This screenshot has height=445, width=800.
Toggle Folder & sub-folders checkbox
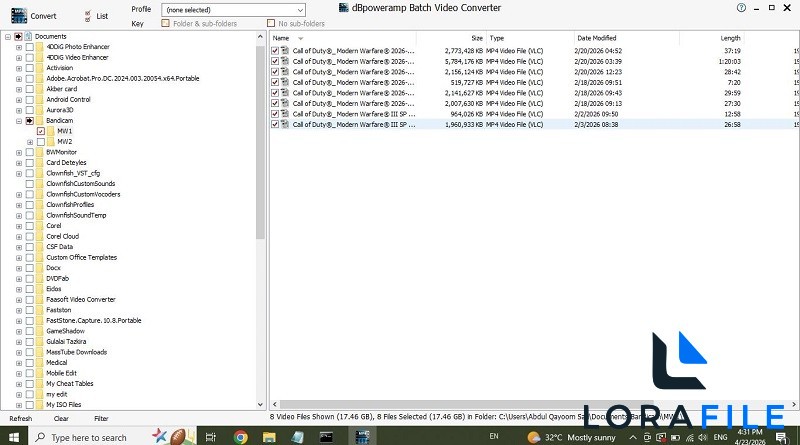tap(165, 23)
